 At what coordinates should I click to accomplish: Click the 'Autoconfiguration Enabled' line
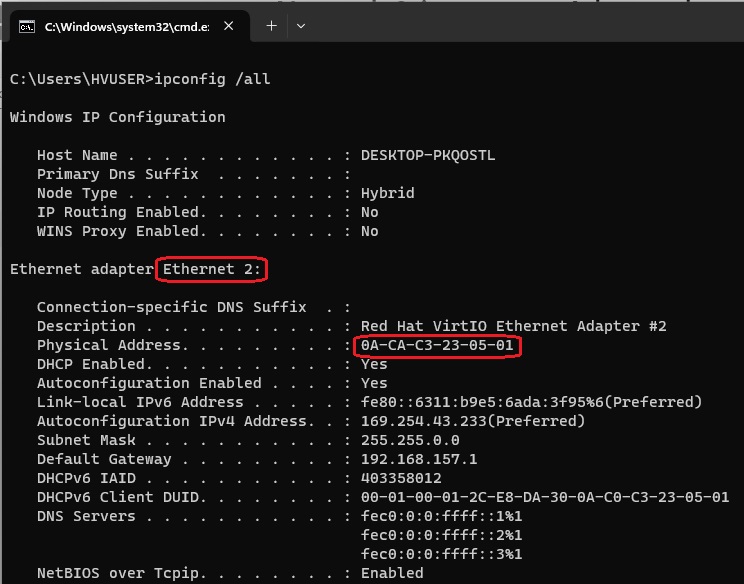pos(212,383)
